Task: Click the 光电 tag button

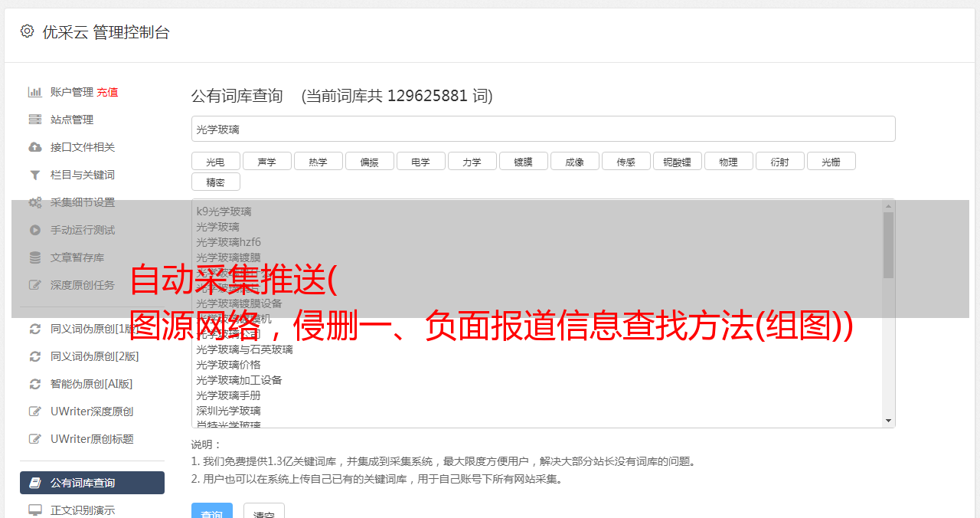Action: (x=215, y=161)
